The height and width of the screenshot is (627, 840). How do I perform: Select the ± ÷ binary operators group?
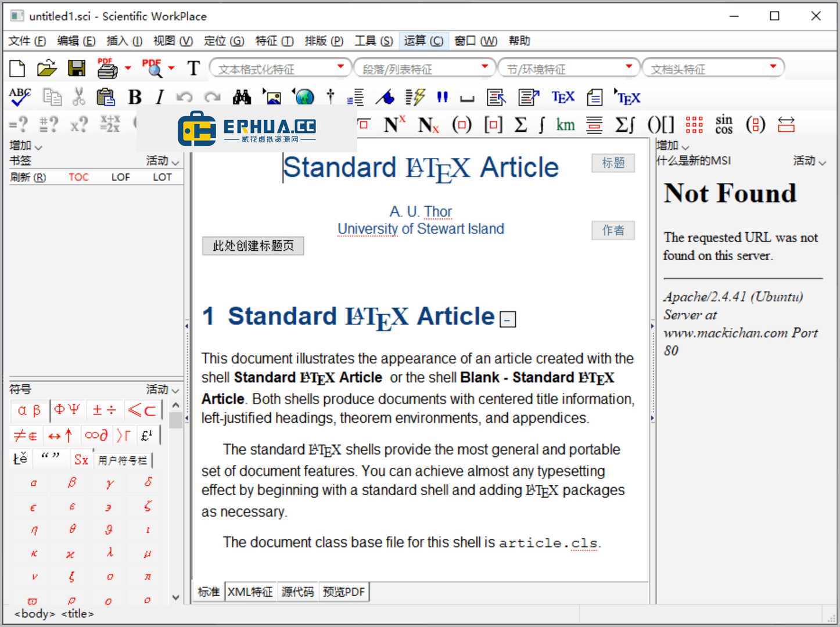[x=105, y=410]
